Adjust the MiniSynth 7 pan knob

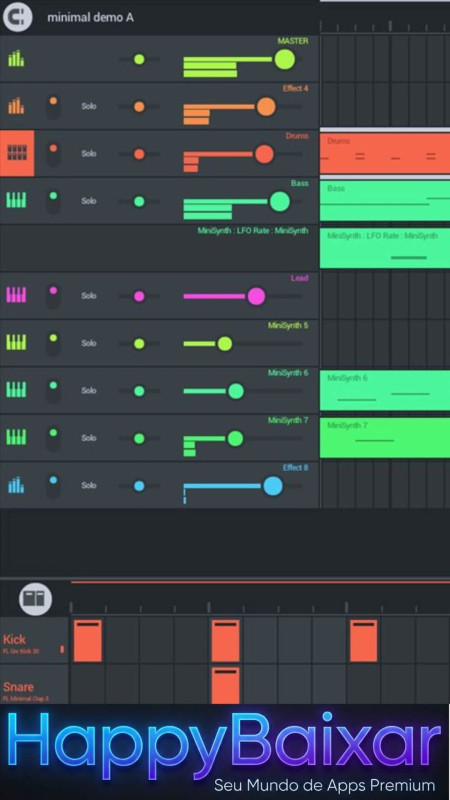point(139,439)
